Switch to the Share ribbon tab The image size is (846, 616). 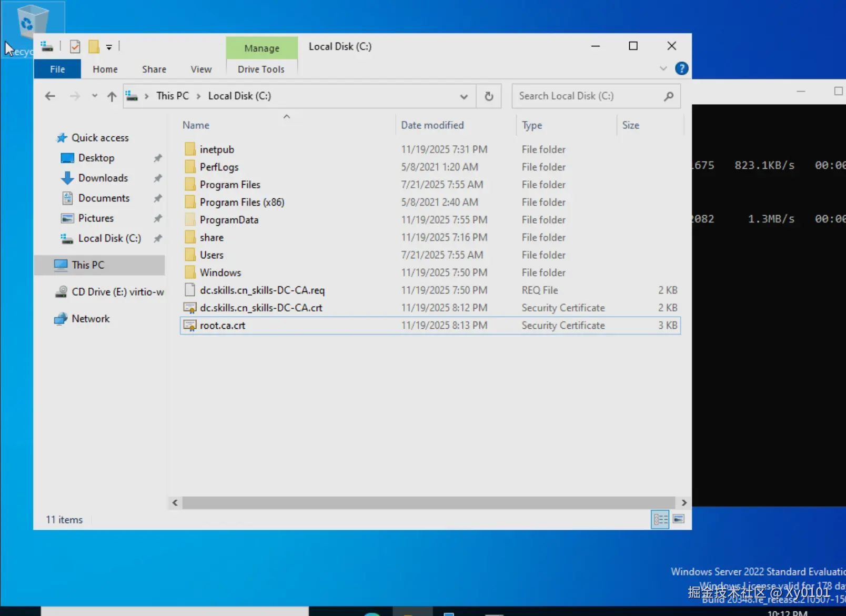pyautogui.click(x=154, y=69)
